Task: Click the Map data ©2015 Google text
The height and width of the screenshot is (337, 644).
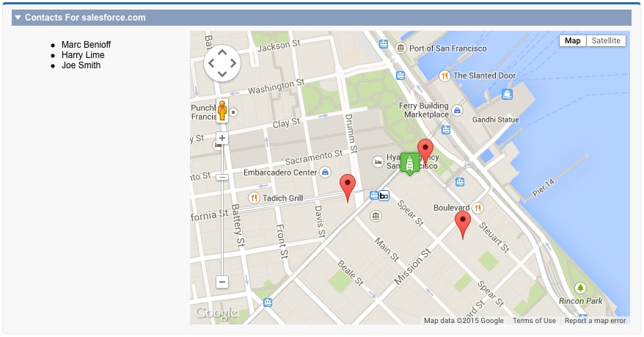Action: pyautogui.click(x=464, y=321)
